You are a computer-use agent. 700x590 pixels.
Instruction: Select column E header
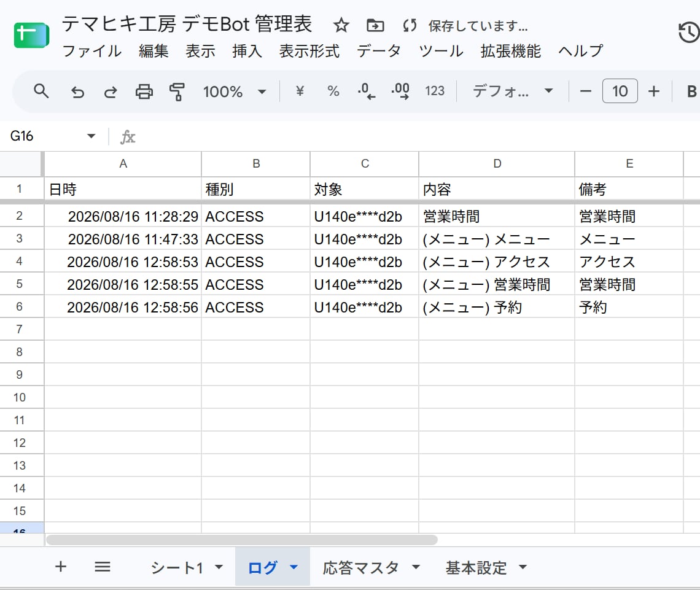(629, 164)
